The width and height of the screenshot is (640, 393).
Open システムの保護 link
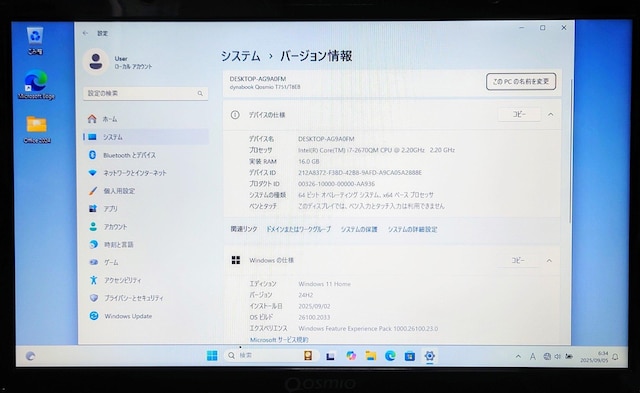click(x=359, y=229)
